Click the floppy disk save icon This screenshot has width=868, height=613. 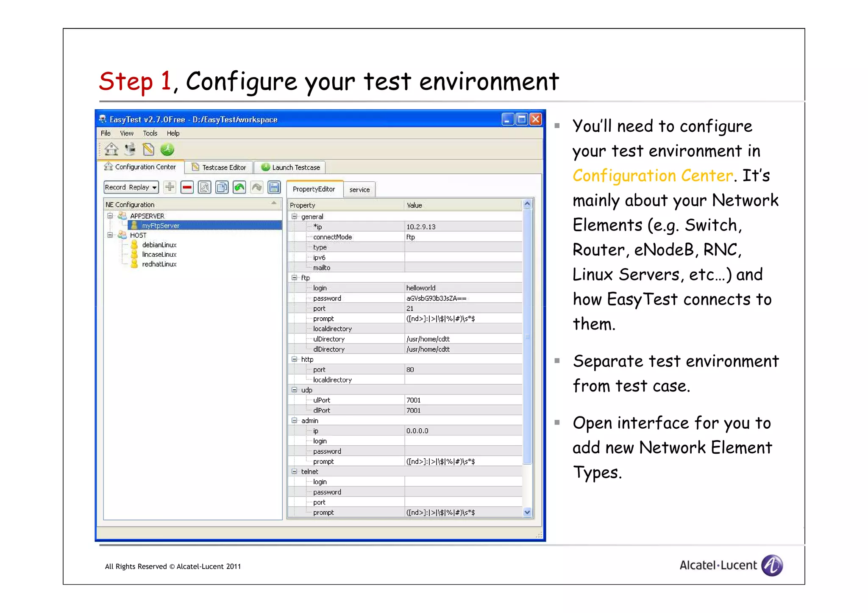pos(274,187)
